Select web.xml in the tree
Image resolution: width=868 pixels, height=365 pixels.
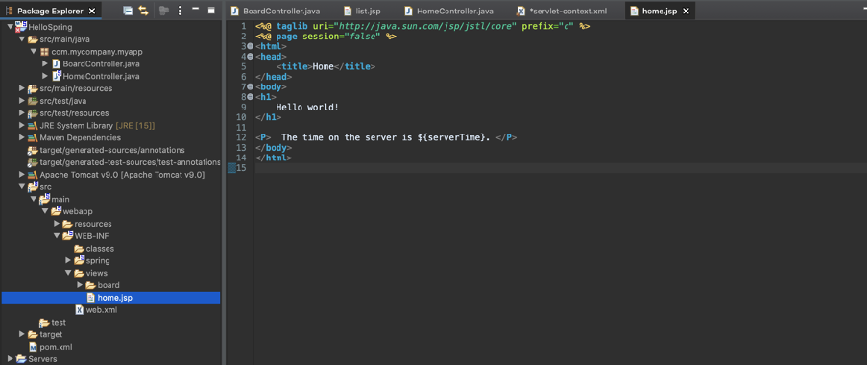(102, 310)
